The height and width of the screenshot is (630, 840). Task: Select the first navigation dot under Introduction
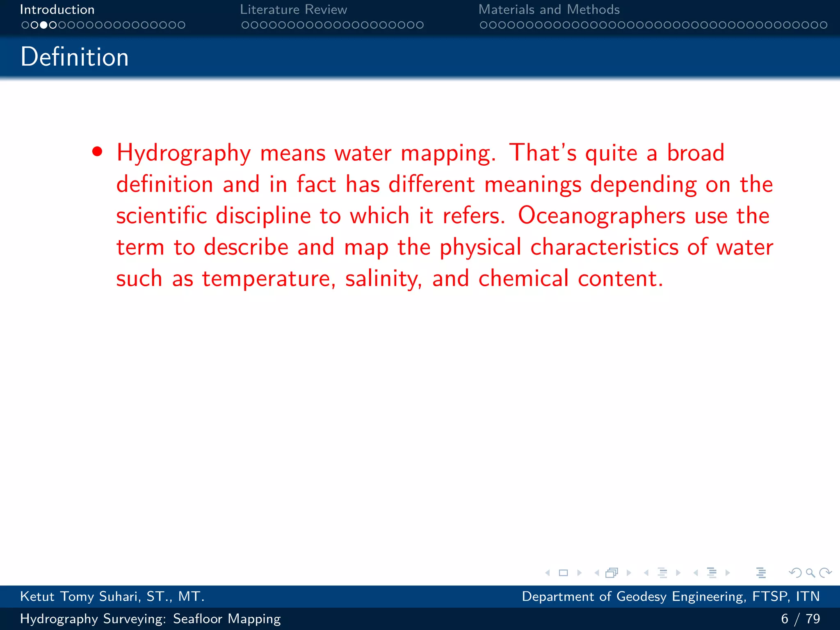click(x=25, y=25)
